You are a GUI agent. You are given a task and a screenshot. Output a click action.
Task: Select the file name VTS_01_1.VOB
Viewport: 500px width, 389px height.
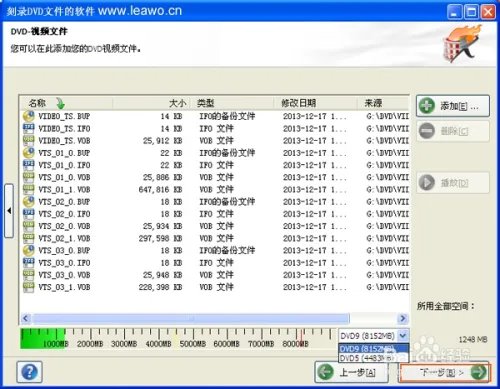[64, 190]
